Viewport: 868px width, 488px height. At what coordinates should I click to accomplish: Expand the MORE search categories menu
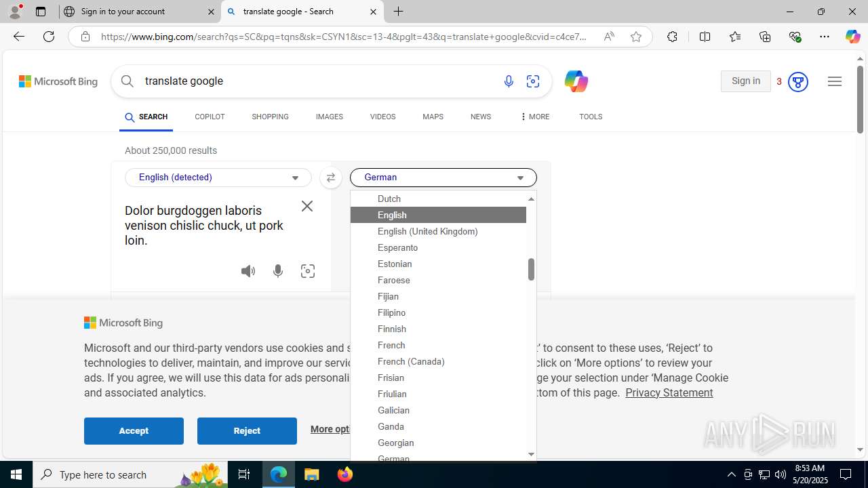[534, 117]
